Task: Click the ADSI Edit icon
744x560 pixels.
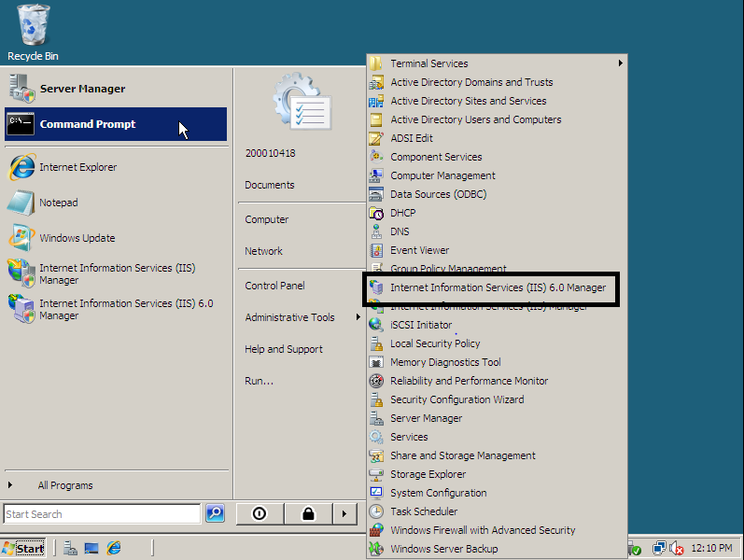Action: tap(376, 138)
